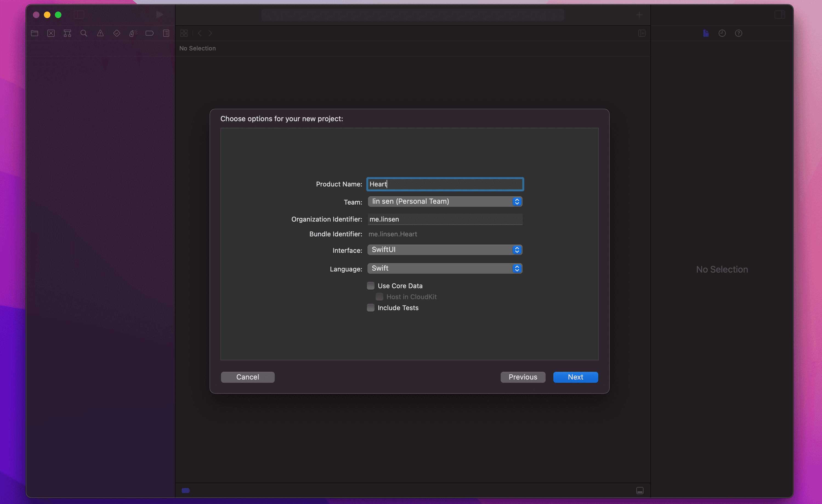This screenshot has width=822, height=504.
Task: Open the Issue navigator warning icon
Action: [100, 33]
